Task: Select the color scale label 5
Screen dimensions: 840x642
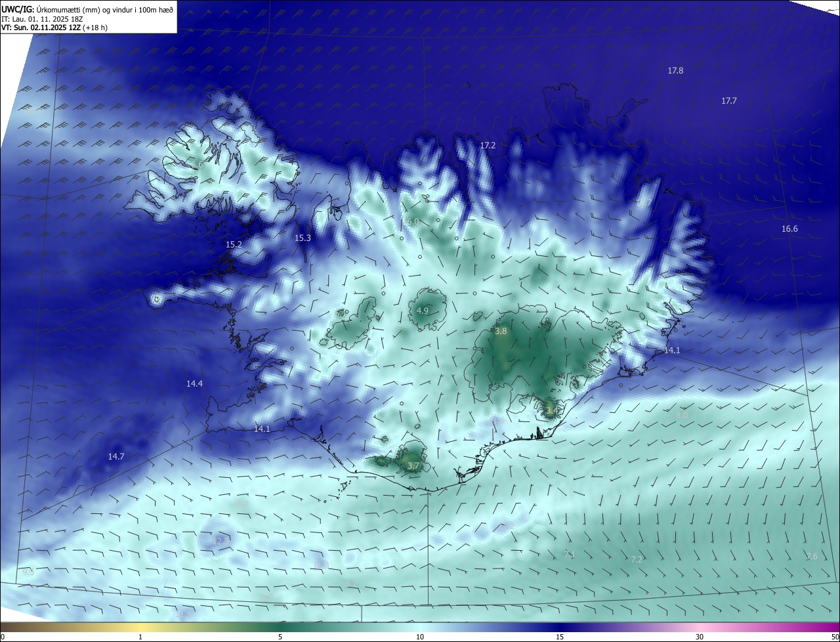Action: point(280,637)
